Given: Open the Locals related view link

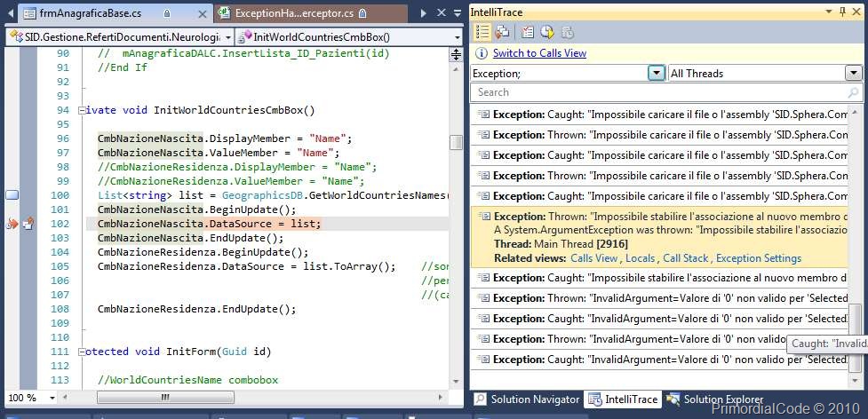Looking at the screenshot, I should click(640, 258).
